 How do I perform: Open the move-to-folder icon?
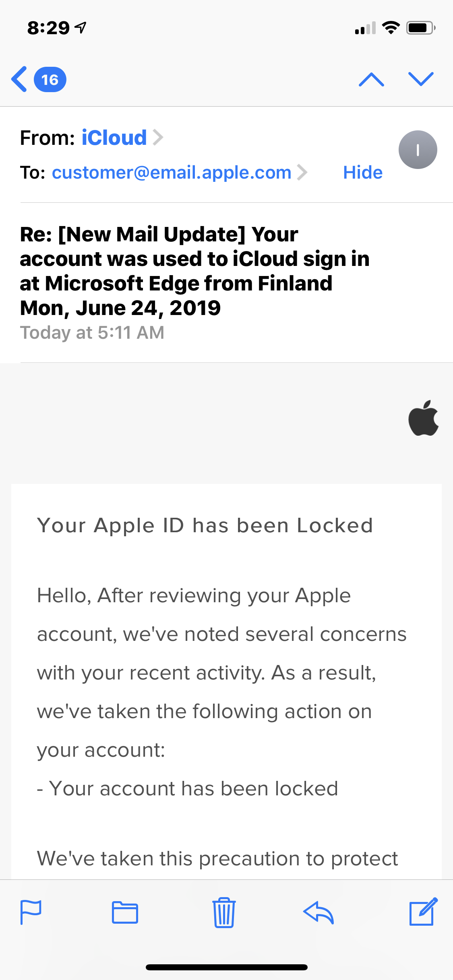(x=125, y=912)
